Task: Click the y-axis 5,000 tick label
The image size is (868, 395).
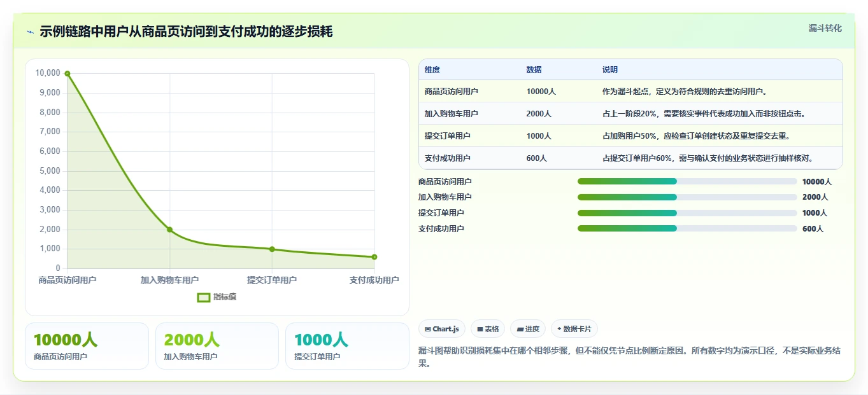Action: click(x=50, y=171)
